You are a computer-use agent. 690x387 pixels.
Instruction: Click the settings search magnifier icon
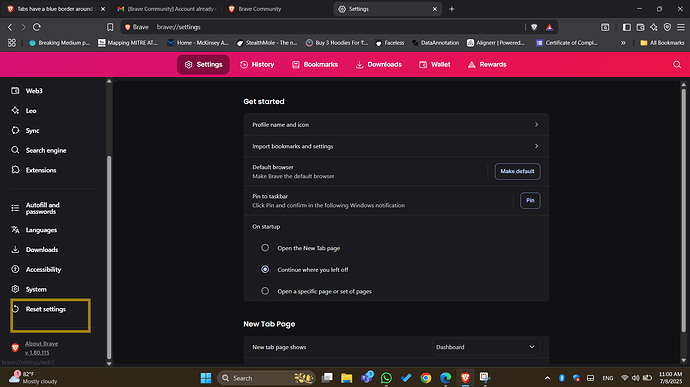point(677,65)
